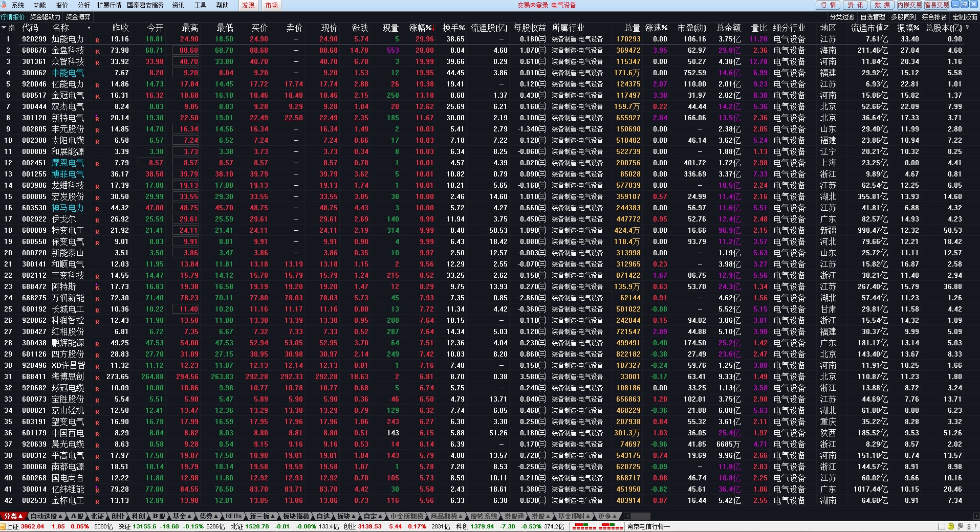Select the 创业 bottom tab
The width and height of the screenshot is (980, 532).
118,516
